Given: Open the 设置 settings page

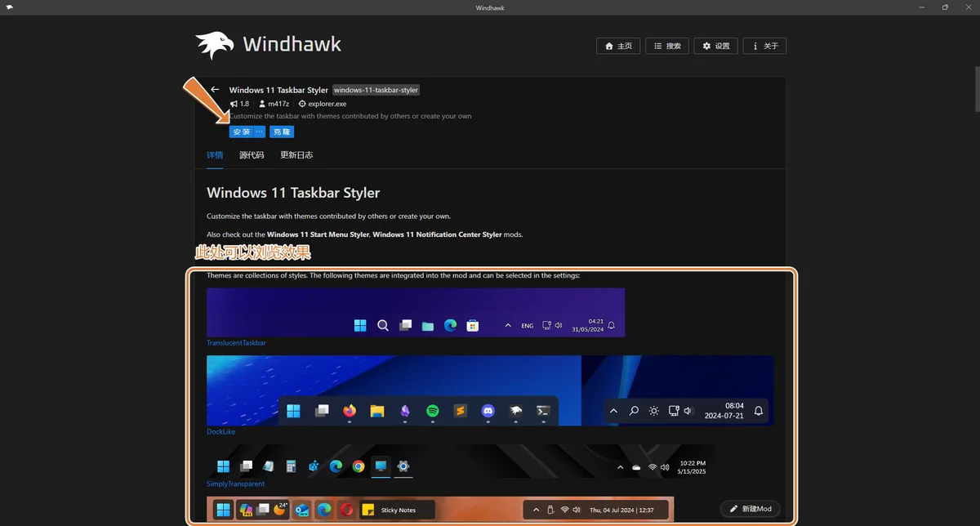Looking at the screenshot, I should (x=716, y=46).
